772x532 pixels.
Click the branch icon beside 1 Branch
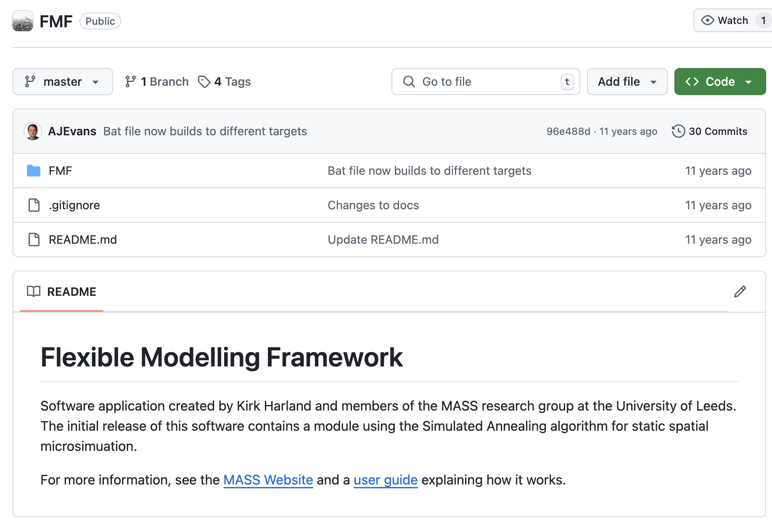coord(130,82)
